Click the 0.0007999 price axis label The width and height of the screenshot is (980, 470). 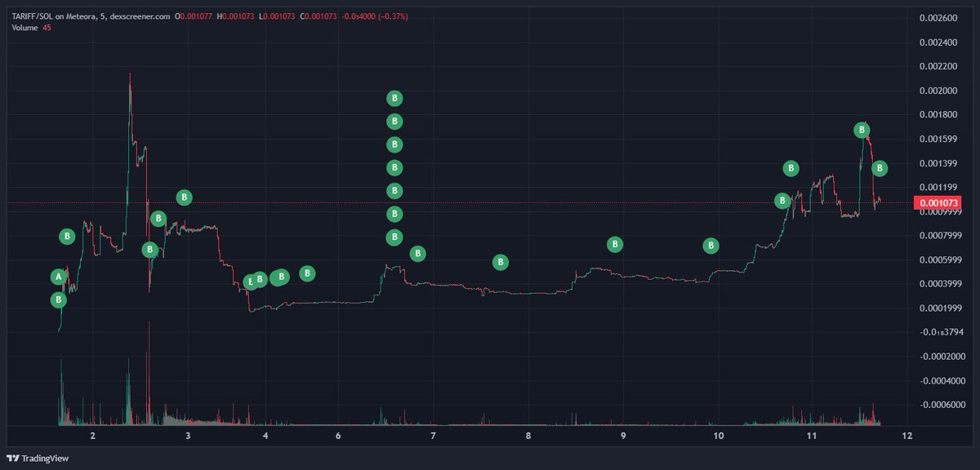[x=940, y=237]
